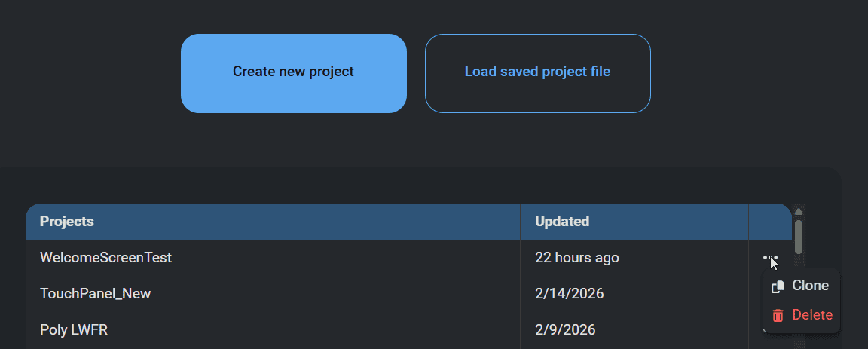Click scrollbar track below the thumb
This screenshot has width=868, height=349.
click(799, 262)
